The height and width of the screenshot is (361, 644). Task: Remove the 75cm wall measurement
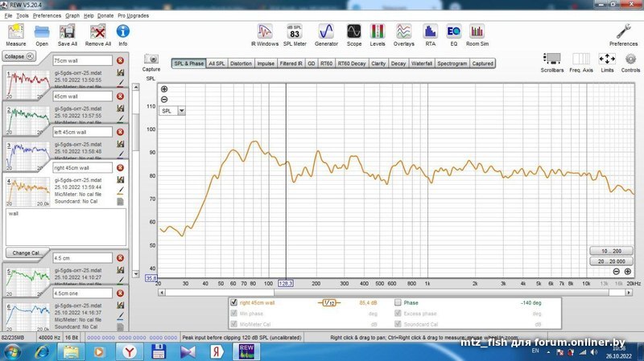click(x=120, y=60)
